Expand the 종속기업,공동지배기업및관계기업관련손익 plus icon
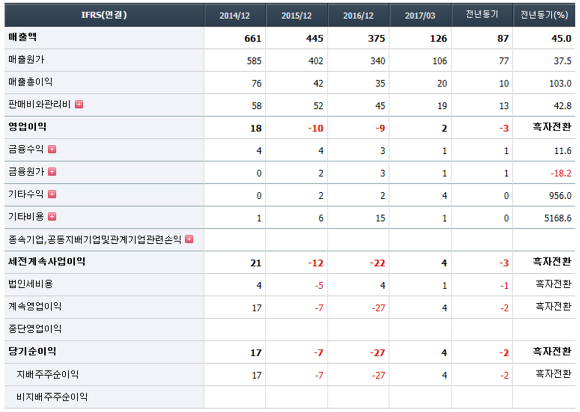Image resolution: width=580 pixels, height=412 pixels. click(x=189, y=239)
